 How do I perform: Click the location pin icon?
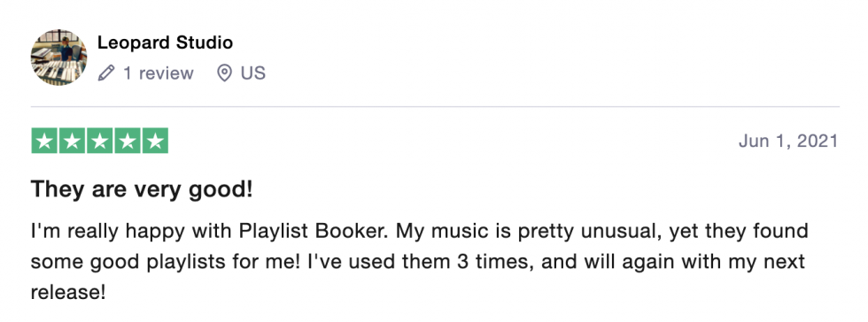pyautogui.click(x=224, y=73)
